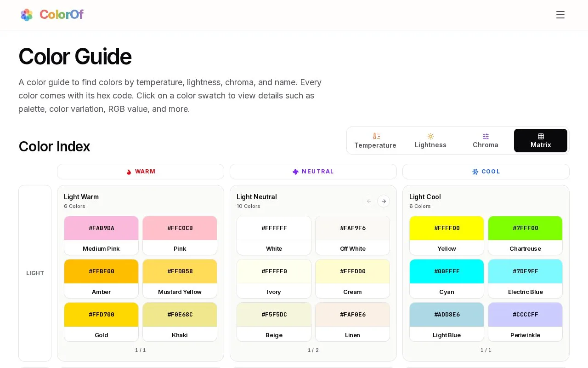Screen dimensions: 588x368
Task: Open the Mustard Yellow #FFDB58 swatch
Action: 180,279
